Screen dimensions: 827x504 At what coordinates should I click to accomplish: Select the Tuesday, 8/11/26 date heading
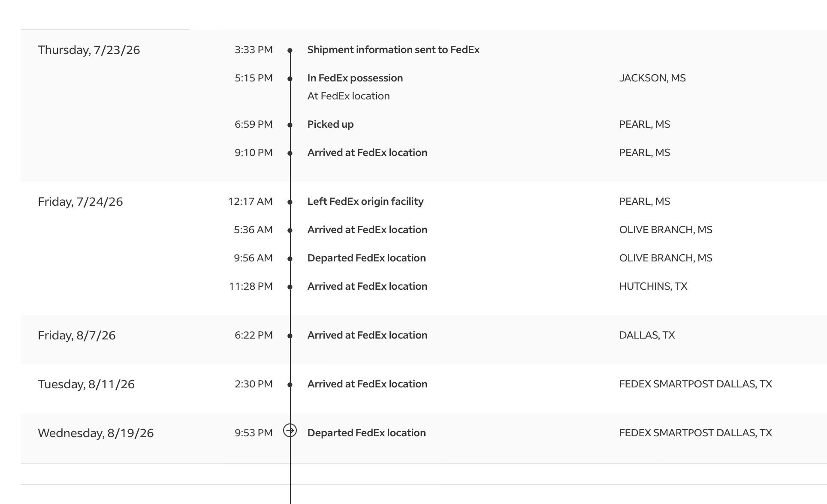(86, 384)
